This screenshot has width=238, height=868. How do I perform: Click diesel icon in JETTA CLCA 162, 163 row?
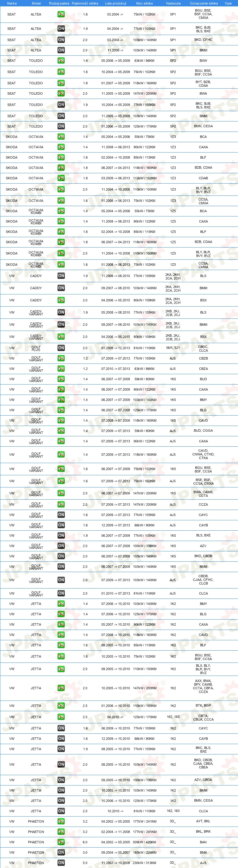(61, 811)
